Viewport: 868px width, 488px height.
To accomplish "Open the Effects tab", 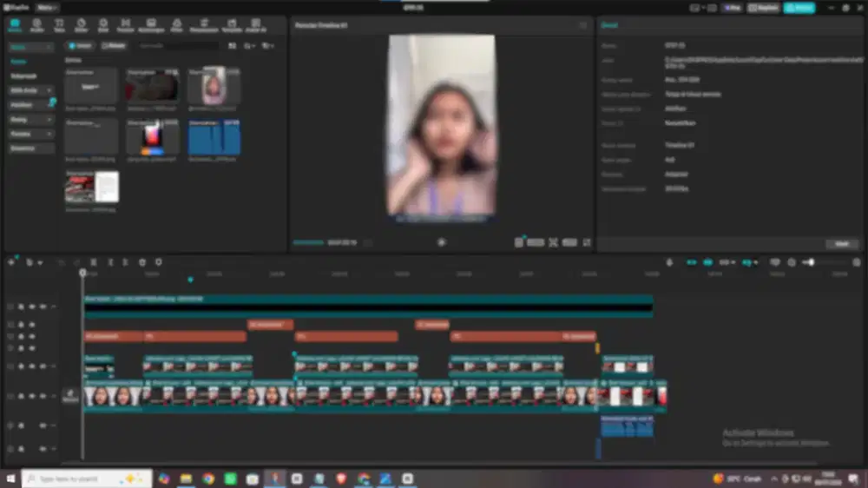I will click(x=103, y=25).
